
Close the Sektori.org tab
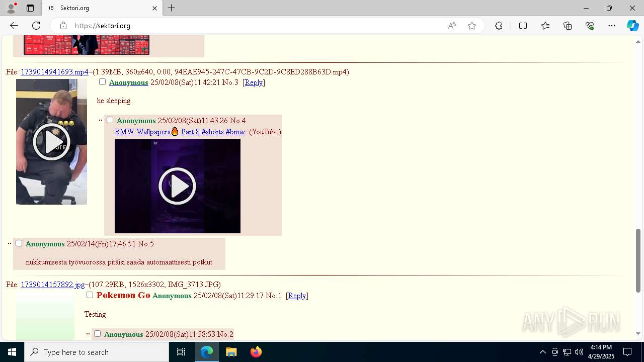pos(155,8)
